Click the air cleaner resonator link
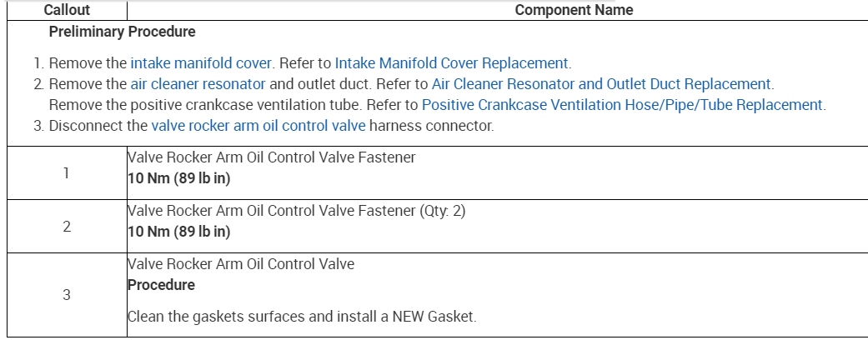The height and width of the screenshot is (350, 868). (198, 84)
